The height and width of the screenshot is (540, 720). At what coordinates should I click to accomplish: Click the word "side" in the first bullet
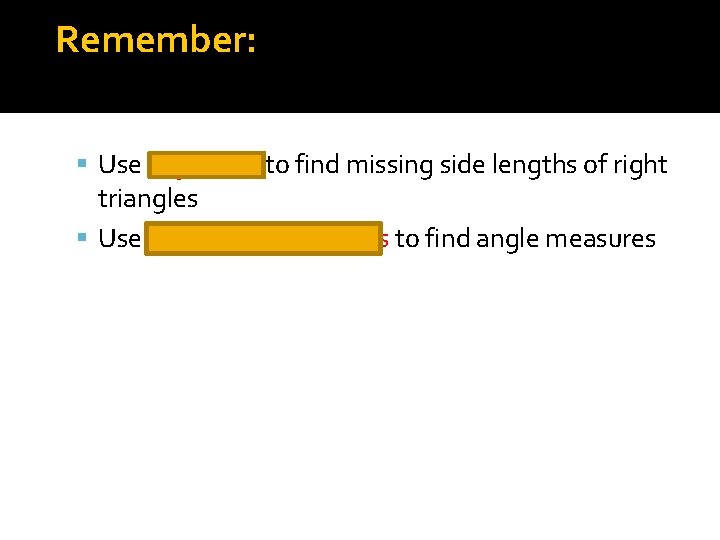pos(462,164)
